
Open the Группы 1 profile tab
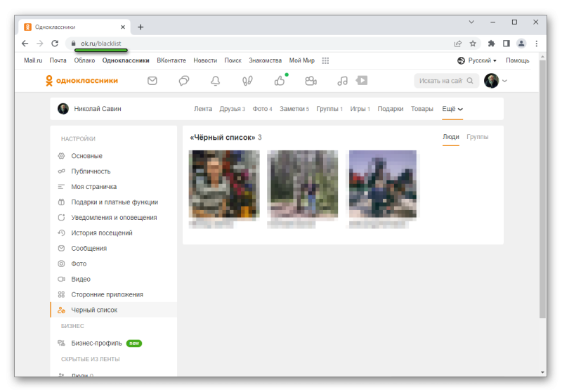point(329,109)
